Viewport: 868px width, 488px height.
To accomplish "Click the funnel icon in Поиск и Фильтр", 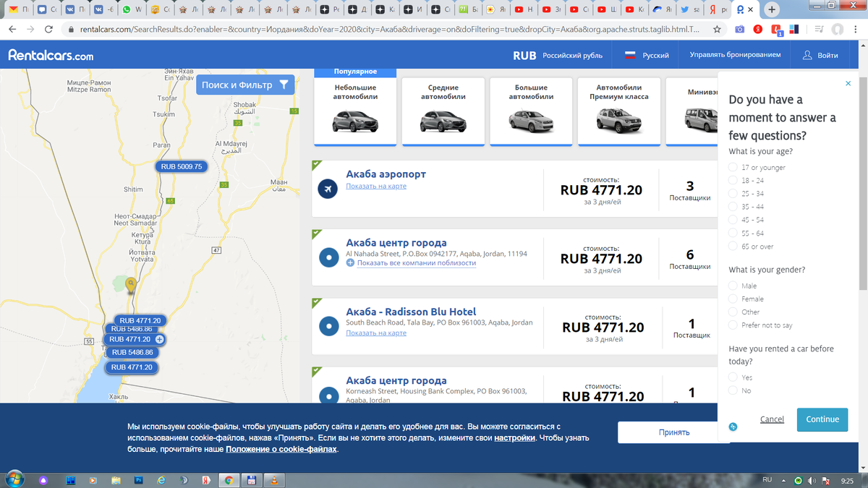I will tap(284, 85).
